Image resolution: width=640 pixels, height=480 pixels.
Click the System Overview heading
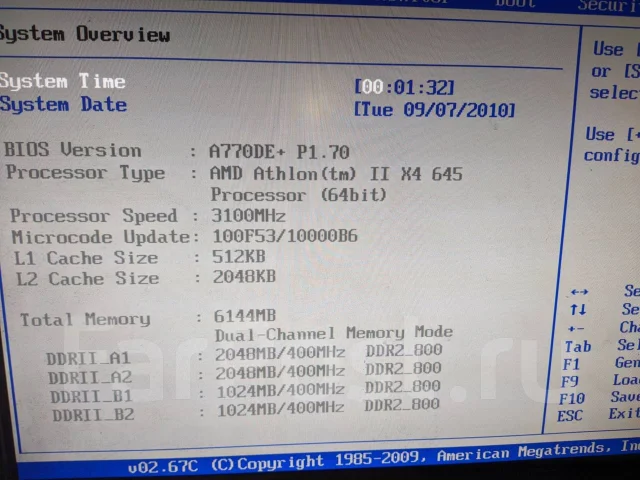[x=85, y=34]
